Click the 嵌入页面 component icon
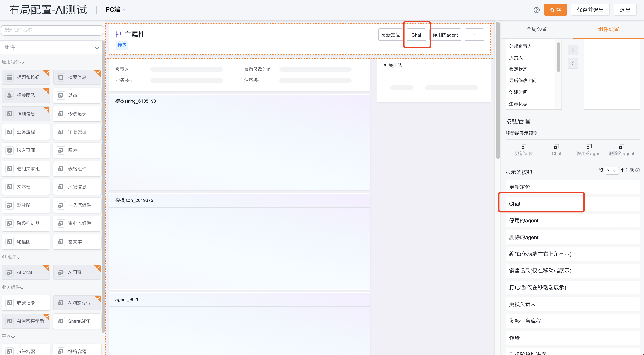Screen dimensions: 644x355 [9, 150]
